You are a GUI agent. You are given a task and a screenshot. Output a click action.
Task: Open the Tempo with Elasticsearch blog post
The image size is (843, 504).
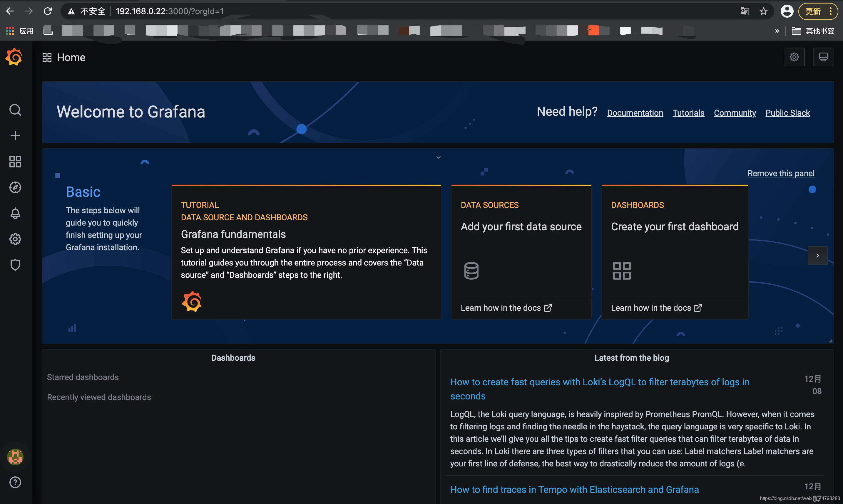point(575,489)
